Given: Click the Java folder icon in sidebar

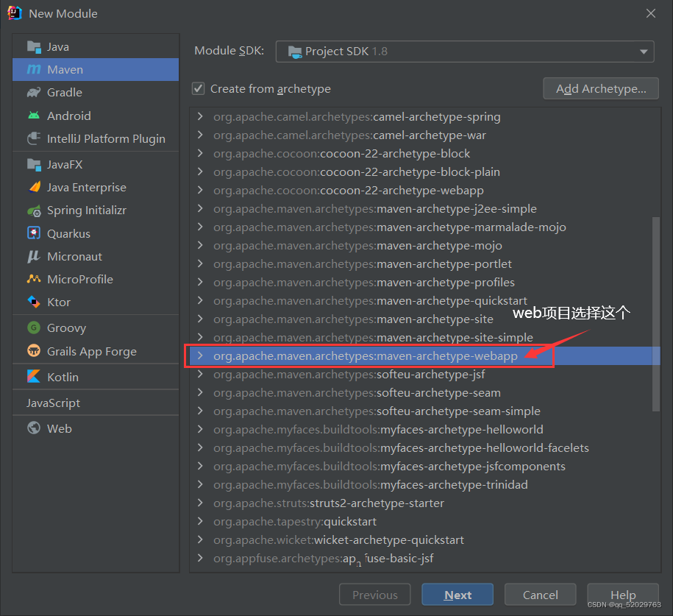Looking at the screenshot, I should (34, 46).
